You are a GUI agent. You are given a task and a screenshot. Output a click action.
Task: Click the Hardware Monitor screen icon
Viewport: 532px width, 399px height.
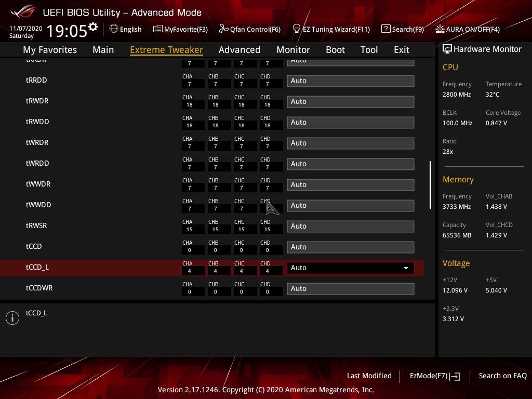pyautogui.click(x=447, y=49)
